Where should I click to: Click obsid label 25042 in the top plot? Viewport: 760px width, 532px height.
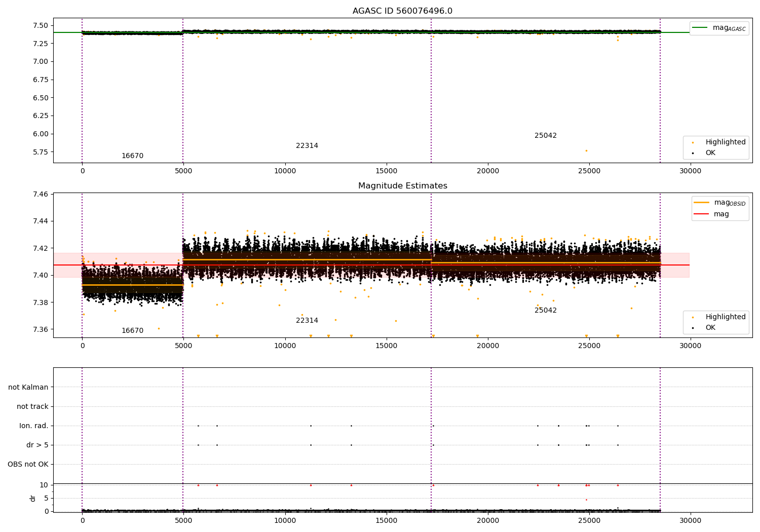tap(546, 136)
